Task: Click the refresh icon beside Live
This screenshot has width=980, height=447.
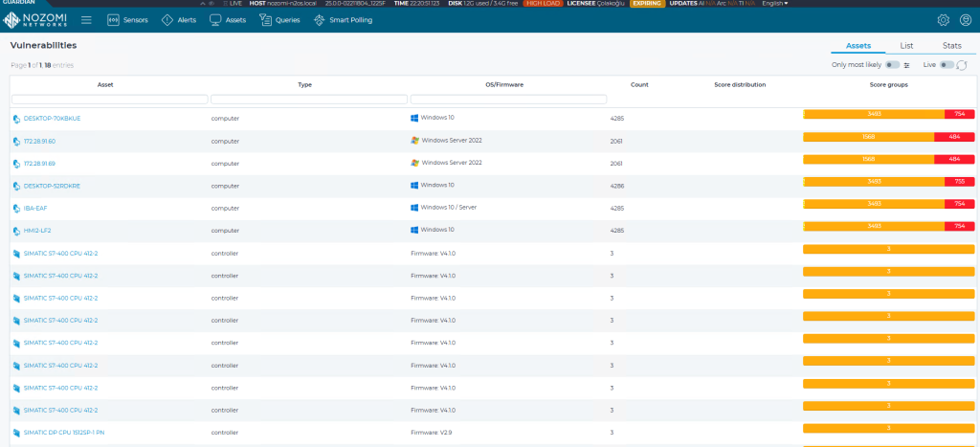Action: (x=962, y=65)
